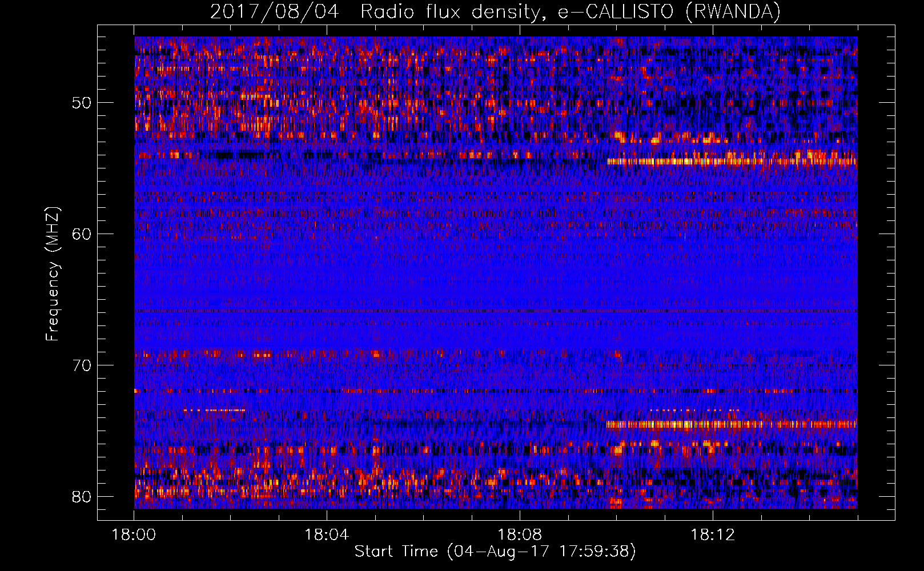Click the 18:04 time tick label
Screen dimensions: 924x571
(327, 535)
